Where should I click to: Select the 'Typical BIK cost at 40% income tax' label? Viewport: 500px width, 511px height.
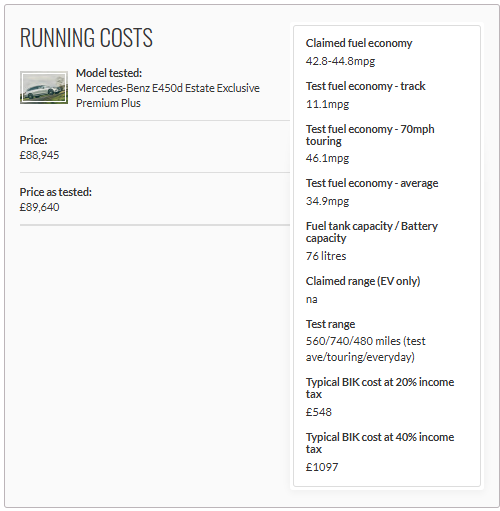(x=380, y=443)
